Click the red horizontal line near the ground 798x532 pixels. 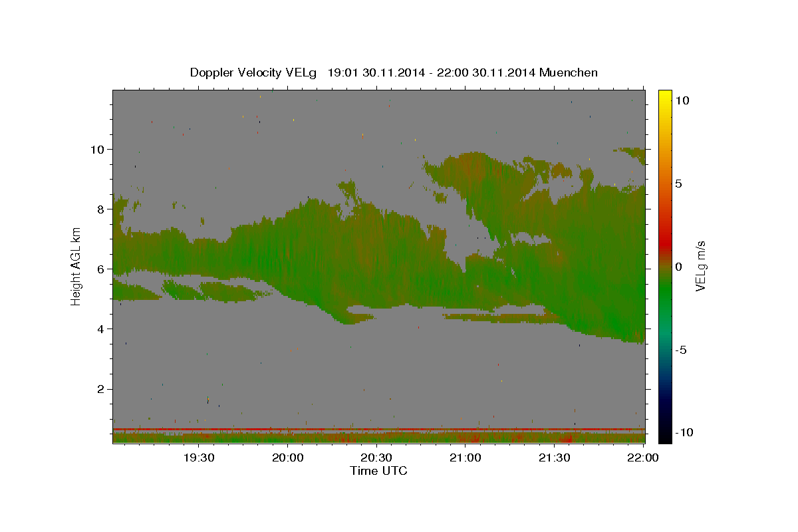coord(378,429)
